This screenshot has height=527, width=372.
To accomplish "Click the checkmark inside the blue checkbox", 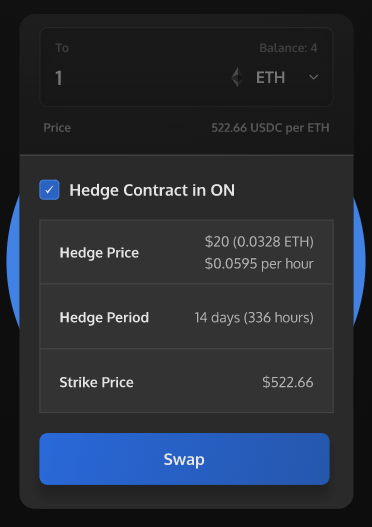I will click(x=49, y=190).
